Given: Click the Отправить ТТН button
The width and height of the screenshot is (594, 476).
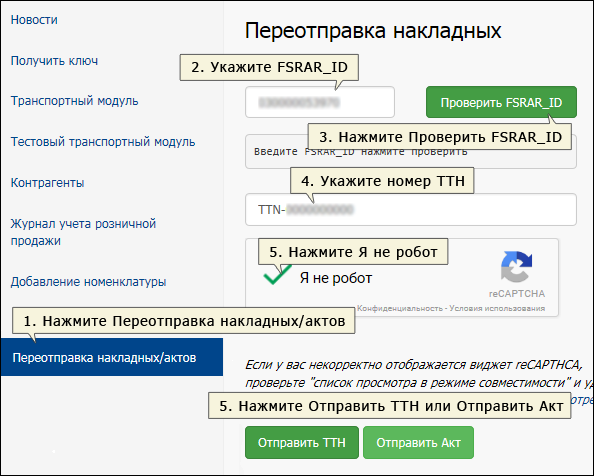Looking at the screenshot, I should pyautogui.click(x=302, y=442).
